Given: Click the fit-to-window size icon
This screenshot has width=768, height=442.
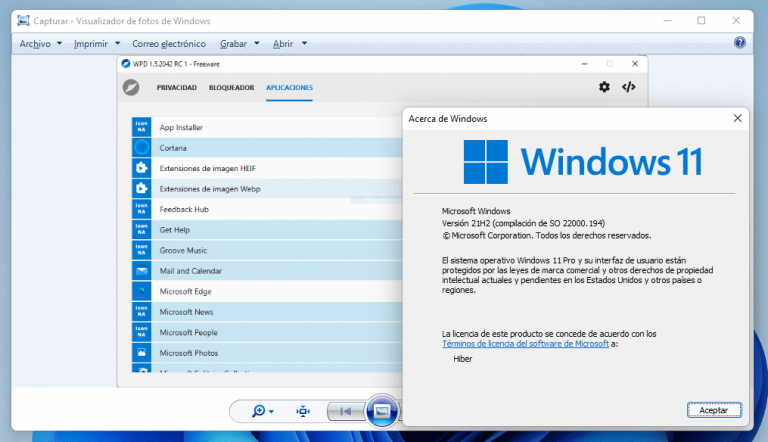Looking at the screenshot, I should coord(304,411).
